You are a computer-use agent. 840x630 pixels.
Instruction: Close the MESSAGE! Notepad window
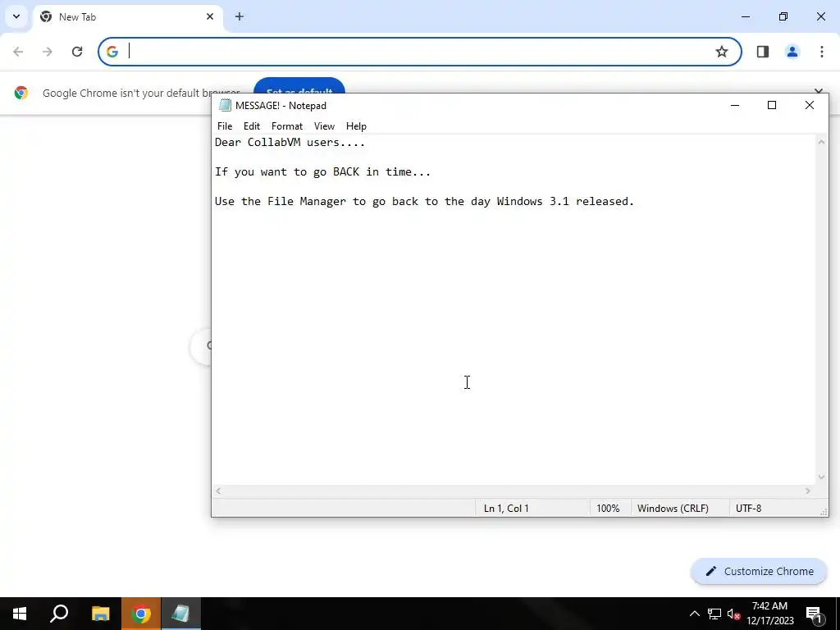pyautogui.click(x=810, y=105)
